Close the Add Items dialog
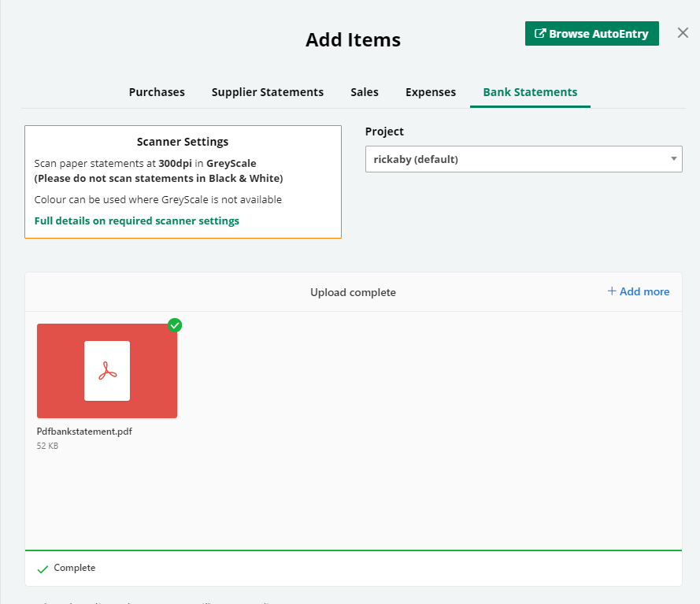The height and width of the screenshot is (604, 700). click(x=683, y=32)
